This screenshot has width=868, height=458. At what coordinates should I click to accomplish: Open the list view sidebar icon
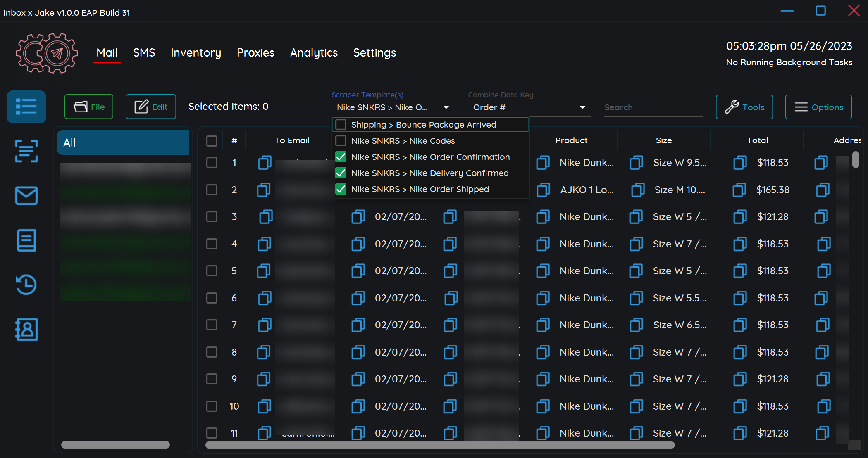pyautogui.click(x=26, y=107)
